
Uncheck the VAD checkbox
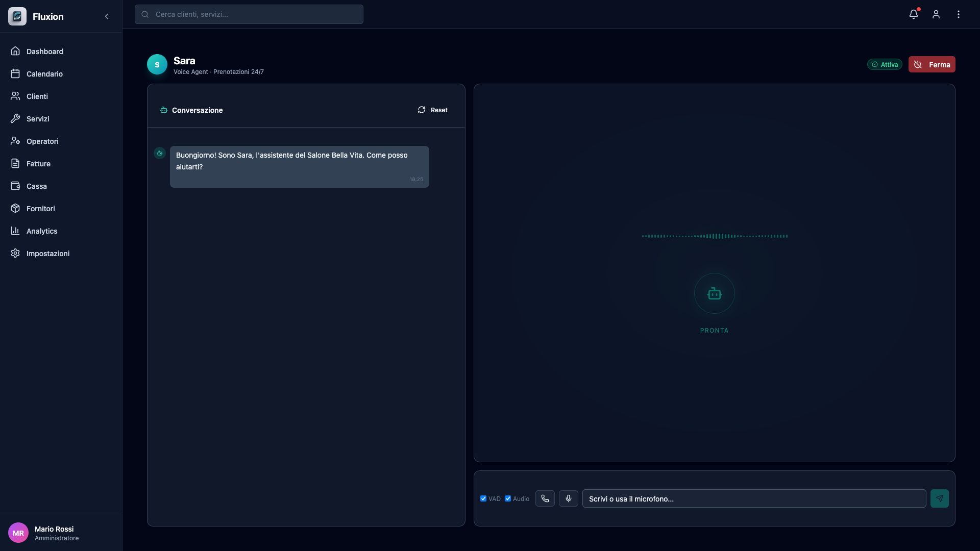tap(483, 498)
